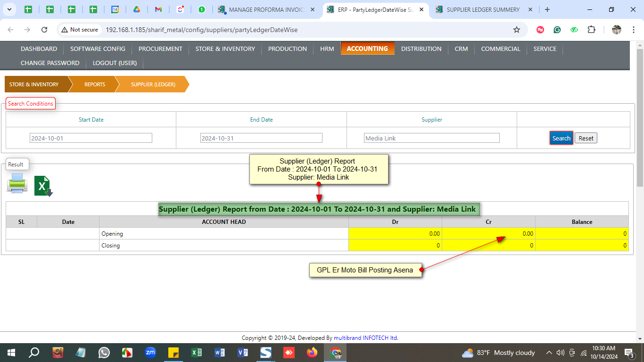Screen dimensions: 644x362
Task: Open a new browser tab
Action: [547, 9]
